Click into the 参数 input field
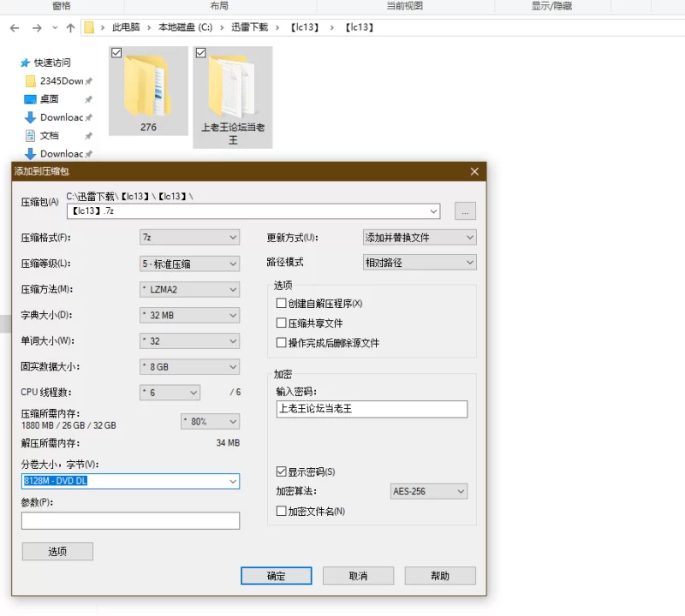Image resolution: width=685 pixels, height=616 pixels. tap(130, 520)
